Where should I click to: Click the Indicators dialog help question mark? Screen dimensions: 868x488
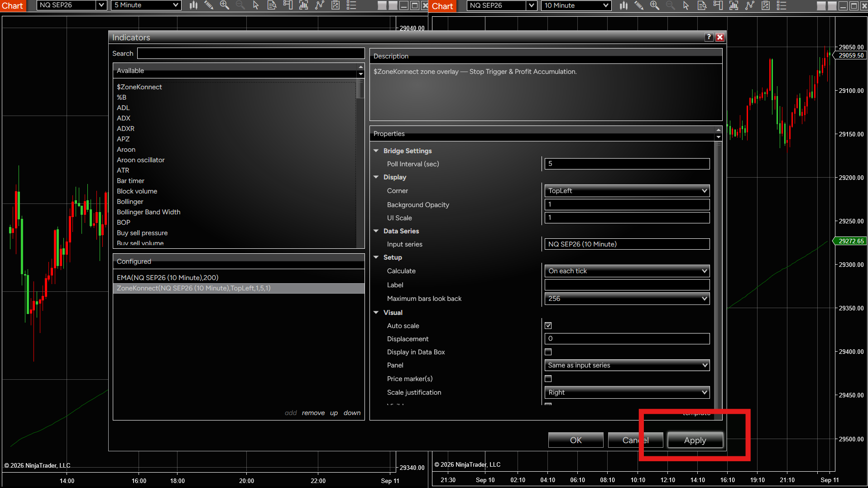709,37
